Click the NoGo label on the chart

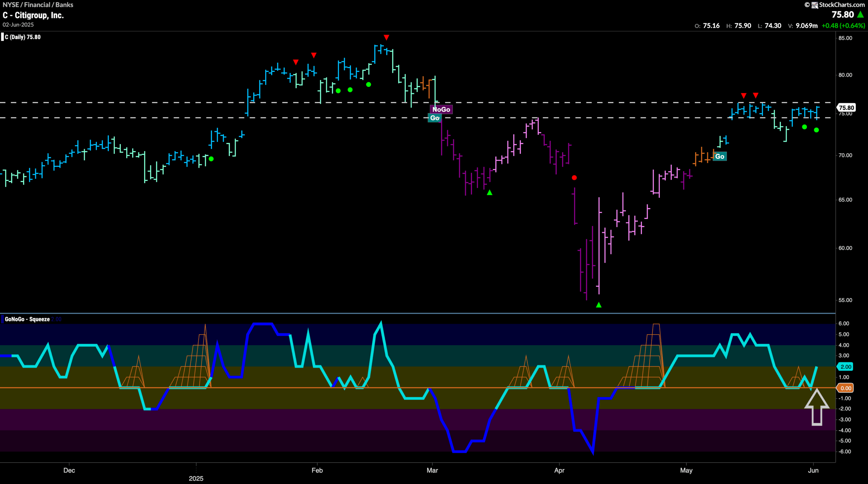pos(441,109)
